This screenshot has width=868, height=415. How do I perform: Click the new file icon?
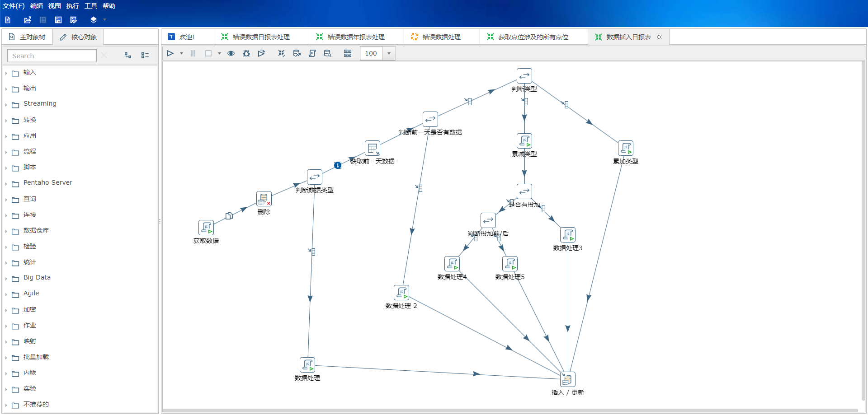tap(8, 20)
